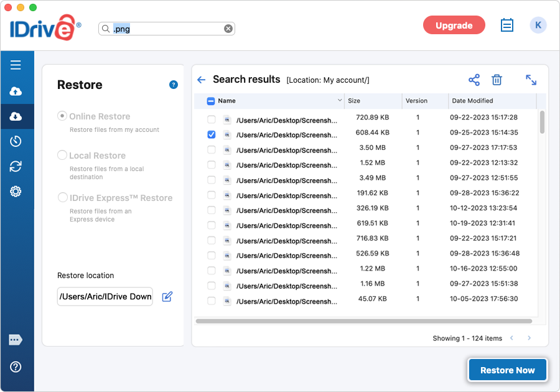Select the file modified 10-19-2023 12:31:41

212,225
